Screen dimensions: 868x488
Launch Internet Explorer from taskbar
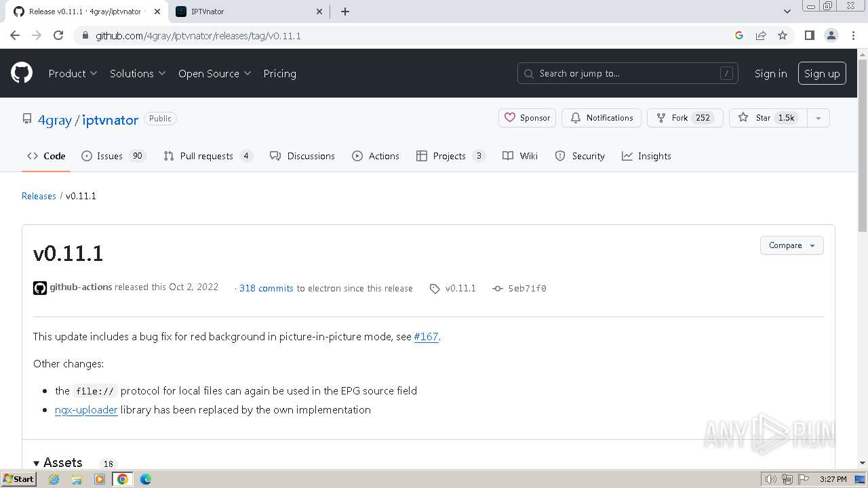point(54,479)
